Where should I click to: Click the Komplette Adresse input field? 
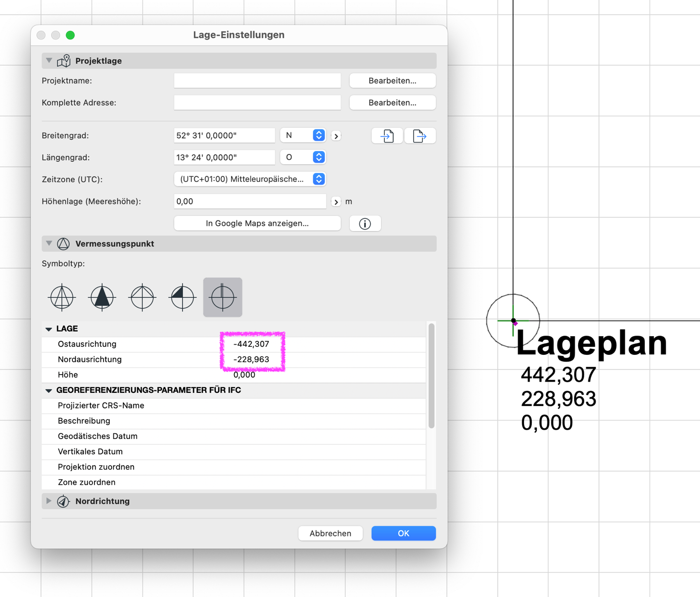[257, 103]
